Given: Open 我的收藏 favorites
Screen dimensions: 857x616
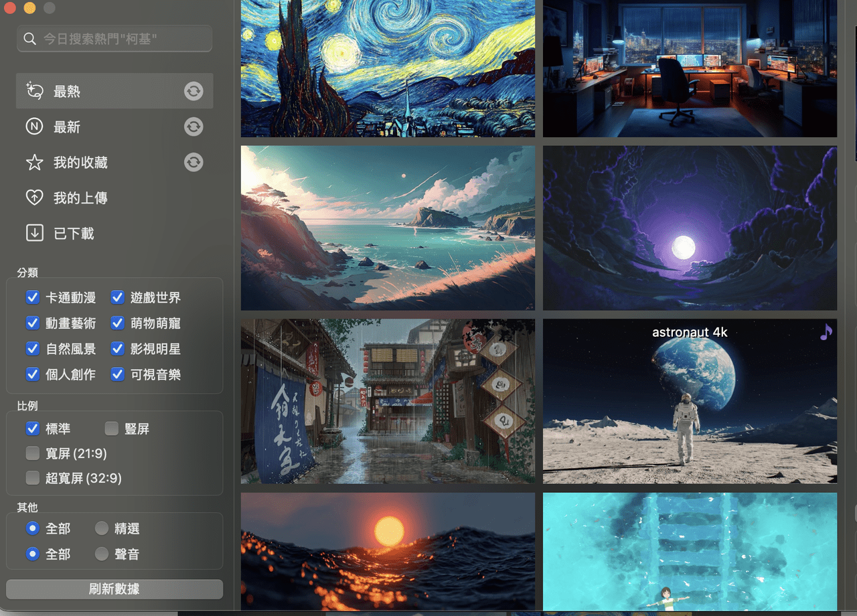Looking at the screenshot, I should pyautogui.click(x=114, y=162).
